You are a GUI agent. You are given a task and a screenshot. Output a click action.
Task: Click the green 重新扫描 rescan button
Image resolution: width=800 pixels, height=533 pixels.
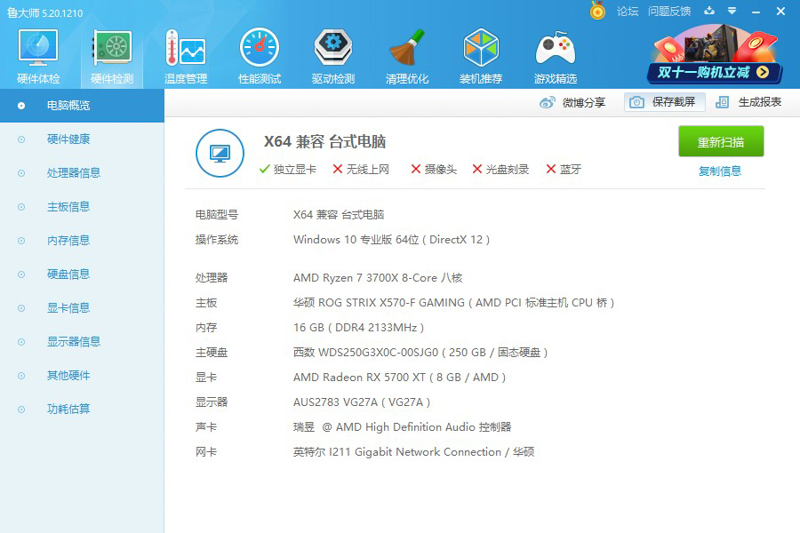coord(720,142)
